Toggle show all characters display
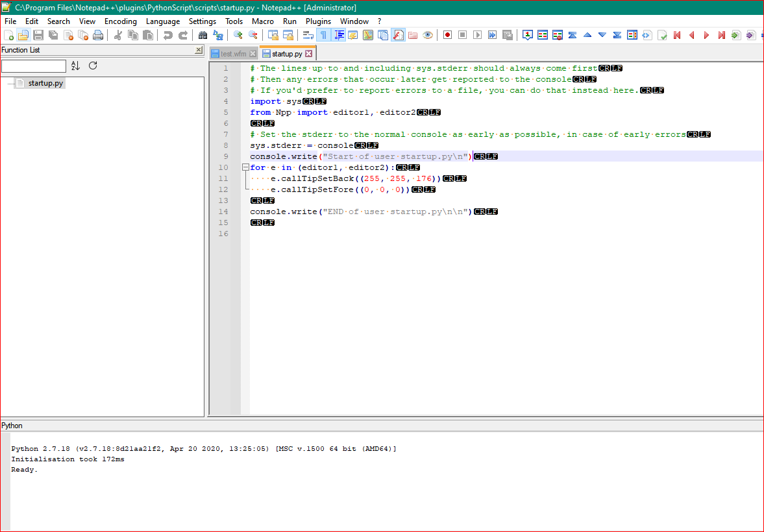Viewport: 764px width, 532px height. pyautogui.click(x=323, y=34)
